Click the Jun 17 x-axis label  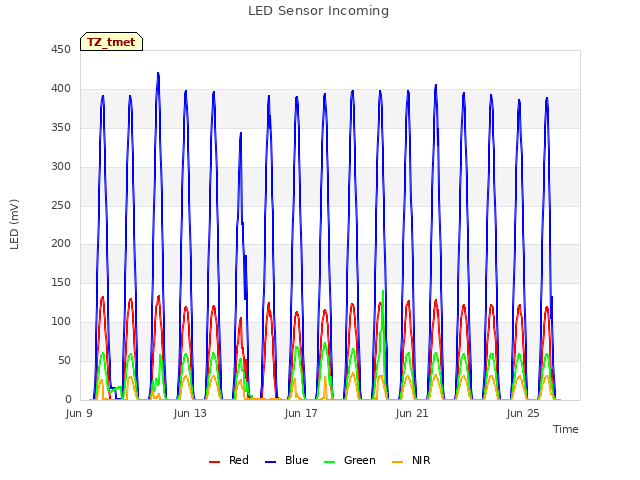(x=301, y=413)
